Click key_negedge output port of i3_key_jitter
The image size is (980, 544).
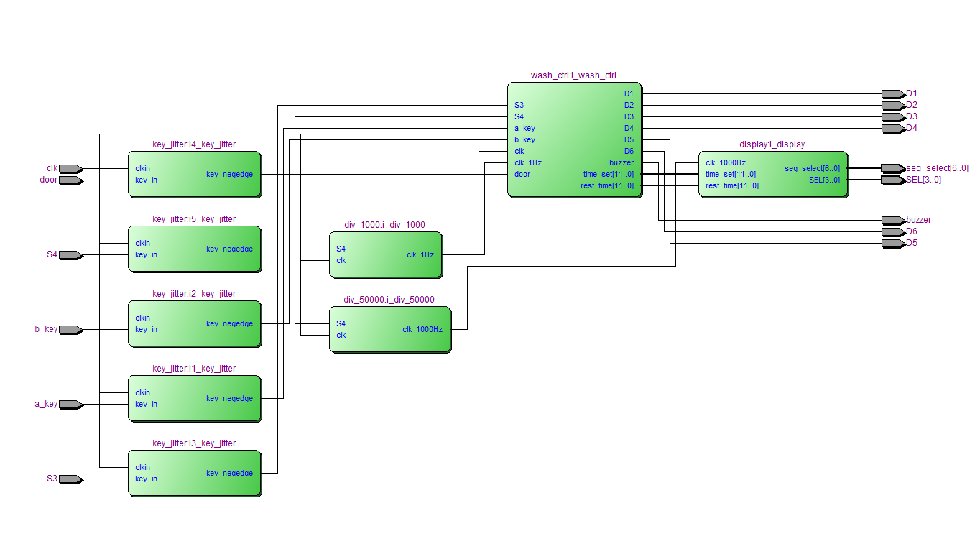[229, 474]
